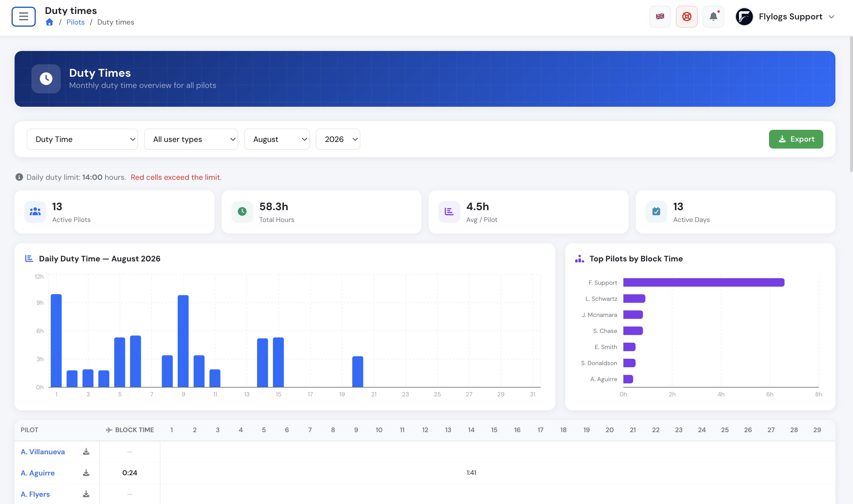Click the Pilots breadcrumb link
This screenshot has height=504, width=853.
click(x=76, y=22)
